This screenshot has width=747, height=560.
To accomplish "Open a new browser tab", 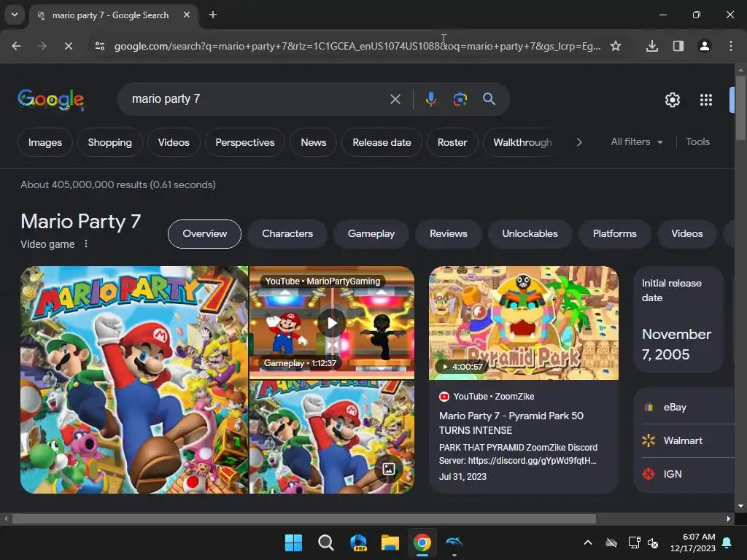I will click(x=213, y=15).
